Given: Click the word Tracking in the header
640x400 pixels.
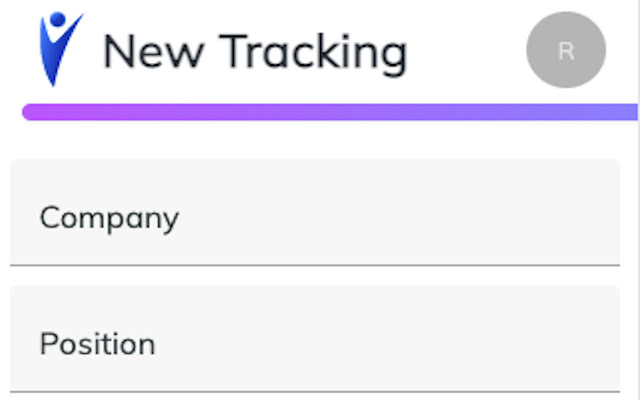Looking at the screenshot, I should click(x=314, y=52).
